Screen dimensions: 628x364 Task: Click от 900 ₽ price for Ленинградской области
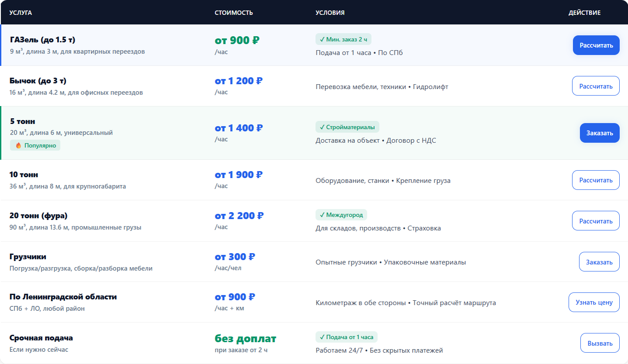pyautogui.click(x=235, y=297)
